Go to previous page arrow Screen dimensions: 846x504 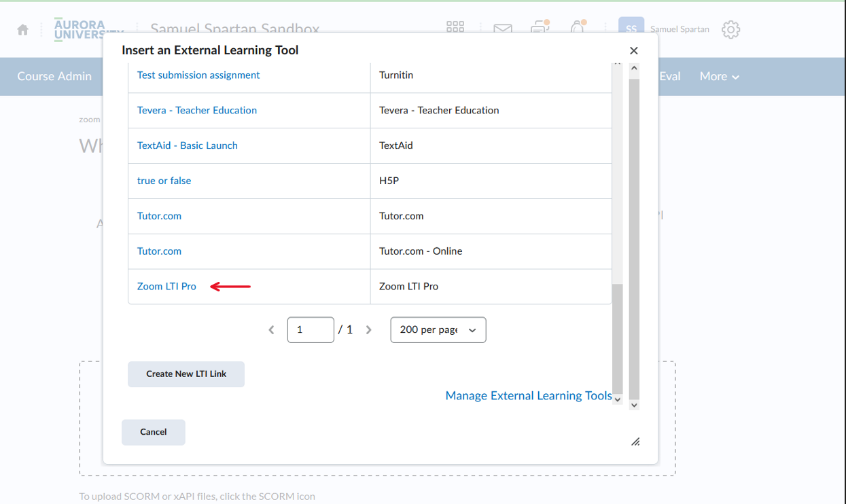tap(271, 329)
